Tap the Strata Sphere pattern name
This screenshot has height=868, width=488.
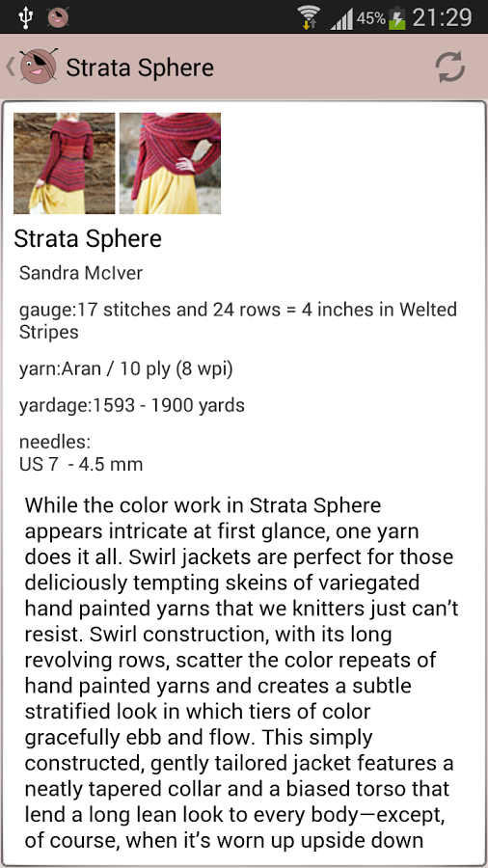pyautogui.click(x=88, y=238)
